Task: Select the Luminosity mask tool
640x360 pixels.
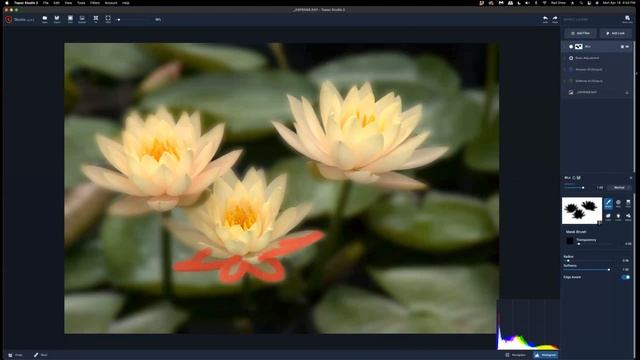Action: click(x=618, y=216)
